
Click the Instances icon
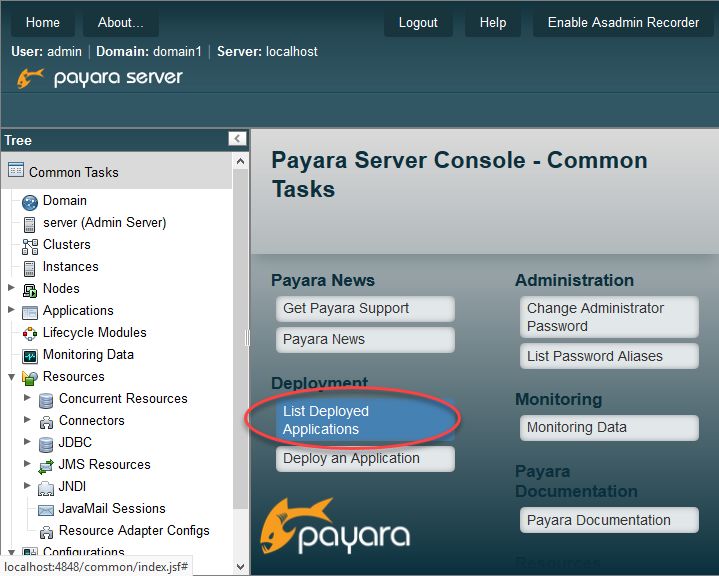[x=29, y=269]
